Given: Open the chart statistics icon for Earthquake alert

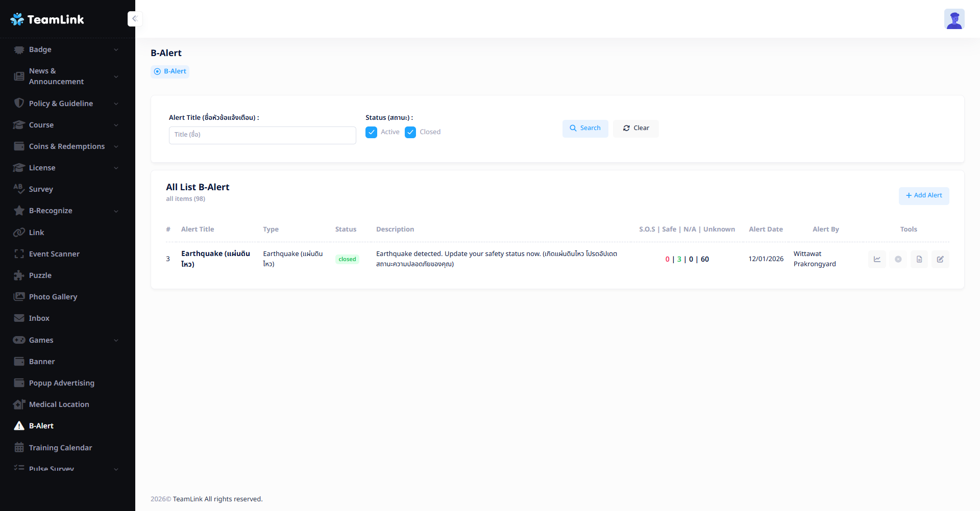Looking at the screenshot, I should 877,259.
